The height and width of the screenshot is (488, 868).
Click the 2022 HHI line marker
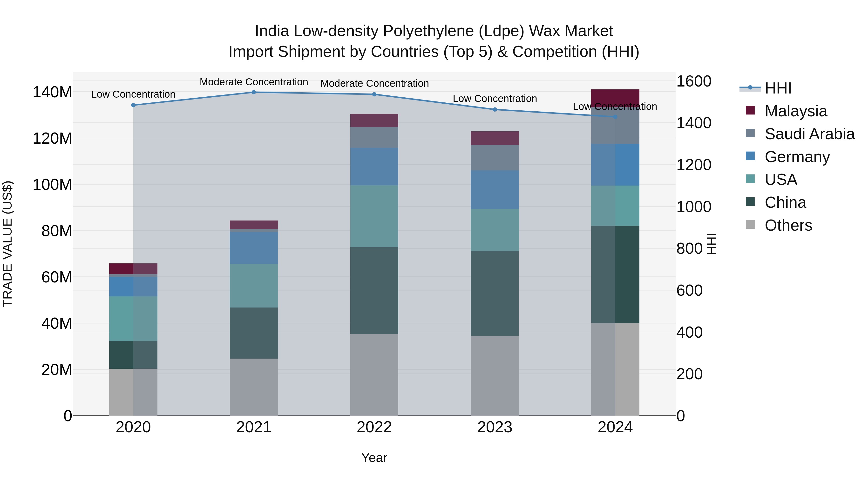tap(374, 94)
